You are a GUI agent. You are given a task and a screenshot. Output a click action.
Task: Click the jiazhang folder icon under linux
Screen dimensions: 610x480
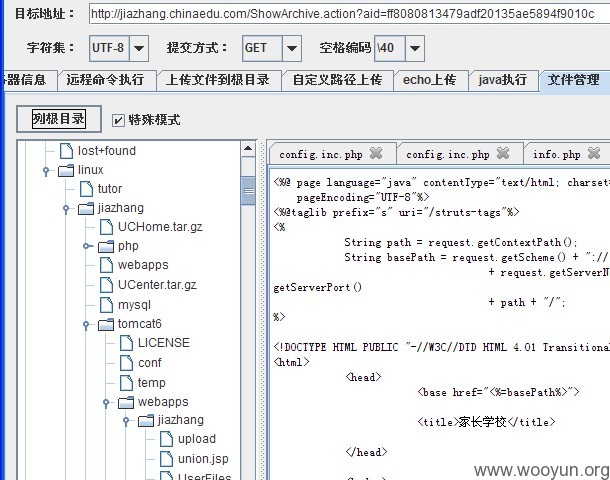(86, 208)
